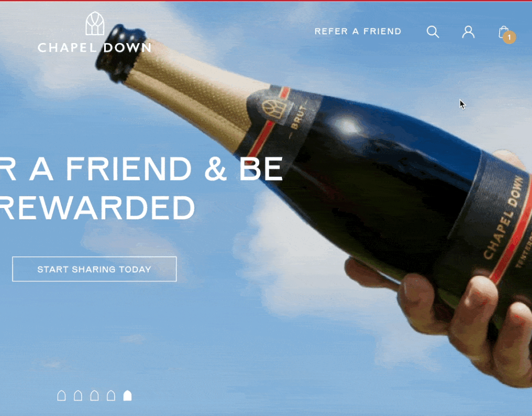This screenshot has width=532, height=416.
Task: Click the 'A Friend & Be Rewarded' headline
Action: point(141,188)
